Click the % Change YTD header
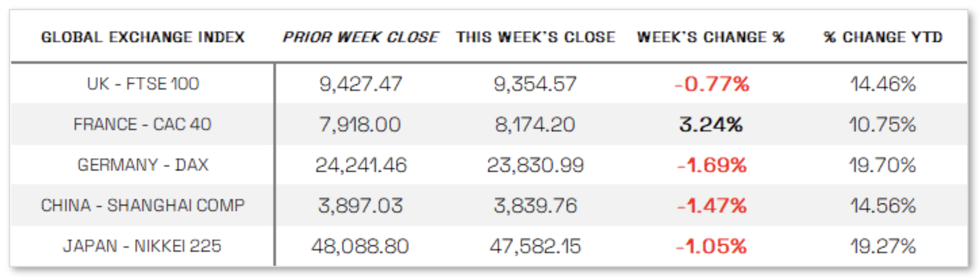The width and height of the screenshot is (980, 280). pyautogui.click(x=883, y=37)
